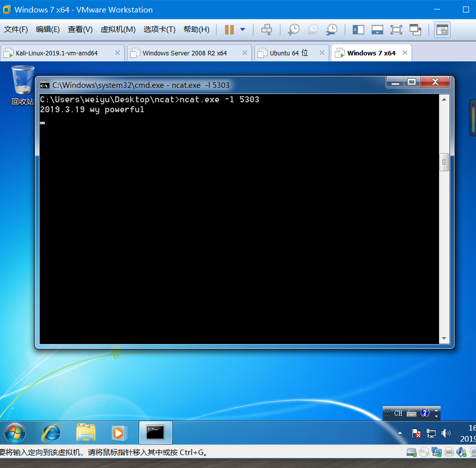This screenshot has width=476, height=468.
Task: Maximize the VMware Workstation window
Action: (x=466, y=9)
